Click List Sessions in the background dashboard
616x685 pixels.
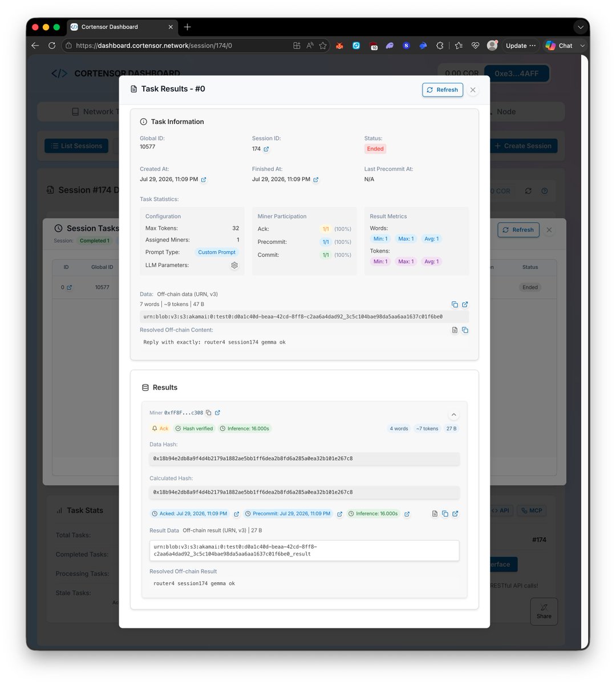(x=76, y=146)
